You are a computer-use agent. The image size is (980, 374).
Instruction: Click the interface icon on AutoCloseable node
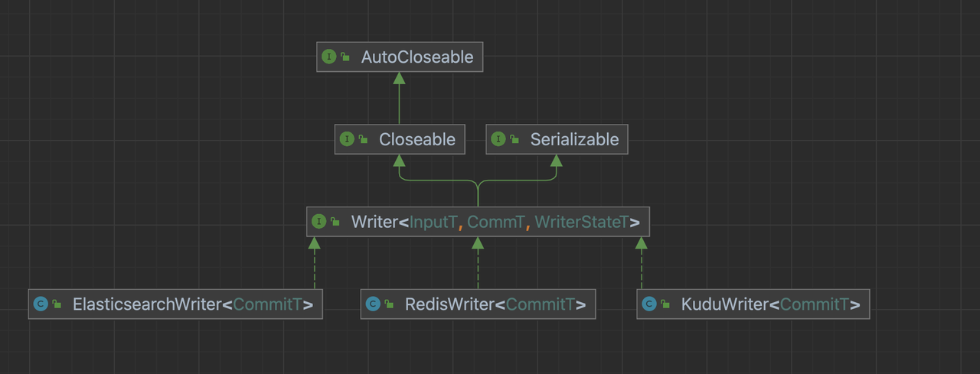[329, 57]
